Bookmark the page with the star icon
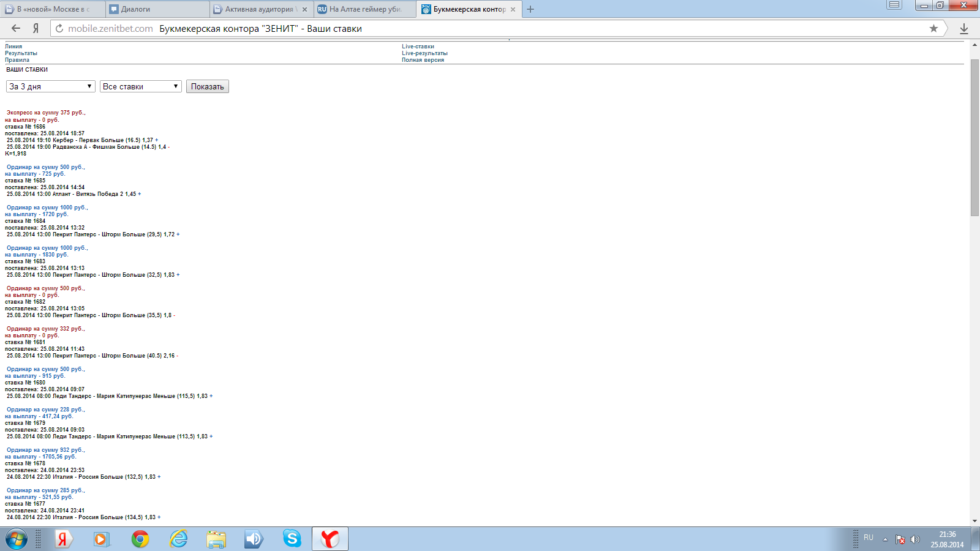980x551 pixels. [x=933, y=28]
